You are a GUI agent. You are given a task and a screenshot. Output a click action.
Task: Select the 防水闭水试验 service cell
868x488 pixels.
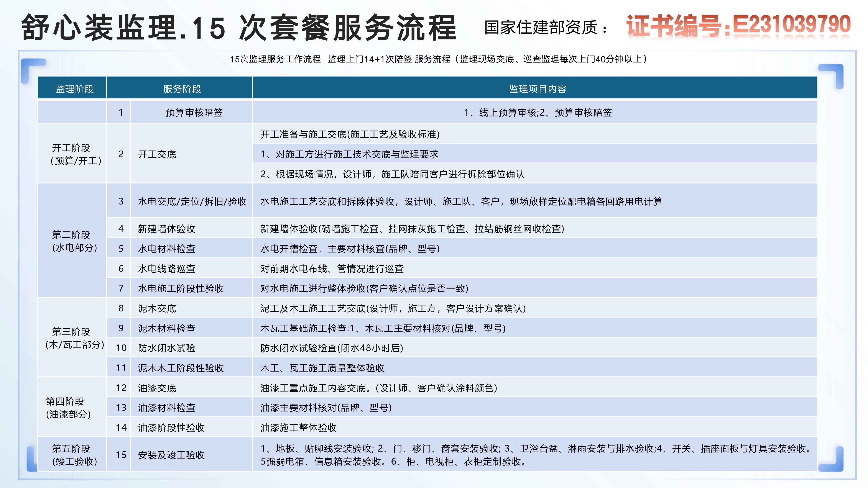point(166,348)
